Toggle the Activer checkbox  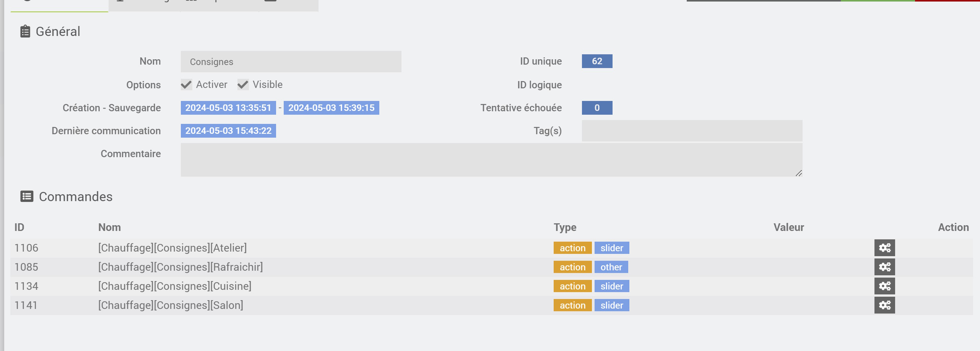pyautogui.click(x=187, y=84)
